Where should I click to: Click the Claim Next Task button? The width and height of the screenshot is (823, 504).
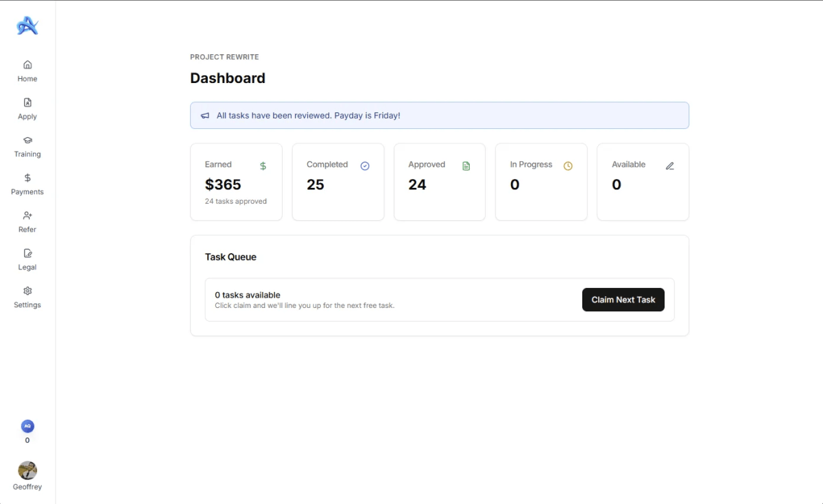point(623,300)
